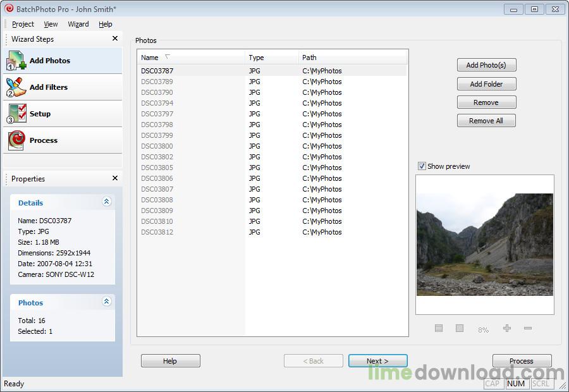Click the landscape preview thumbnail
This screenshot has width=569, height=392.
pos(484,245)
